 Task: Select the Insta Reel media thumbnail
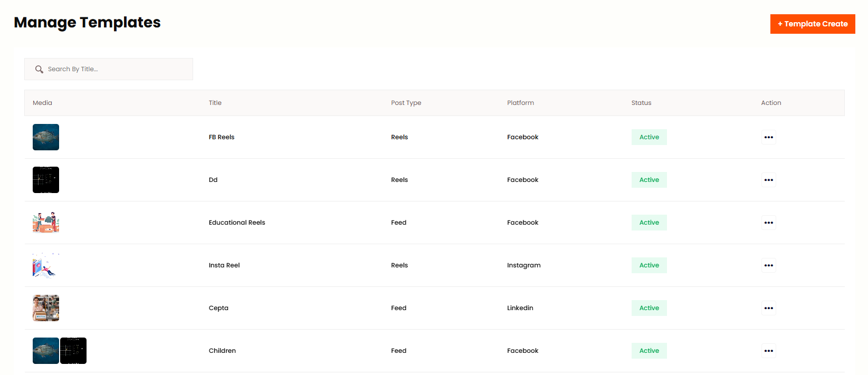click(46, 265)
